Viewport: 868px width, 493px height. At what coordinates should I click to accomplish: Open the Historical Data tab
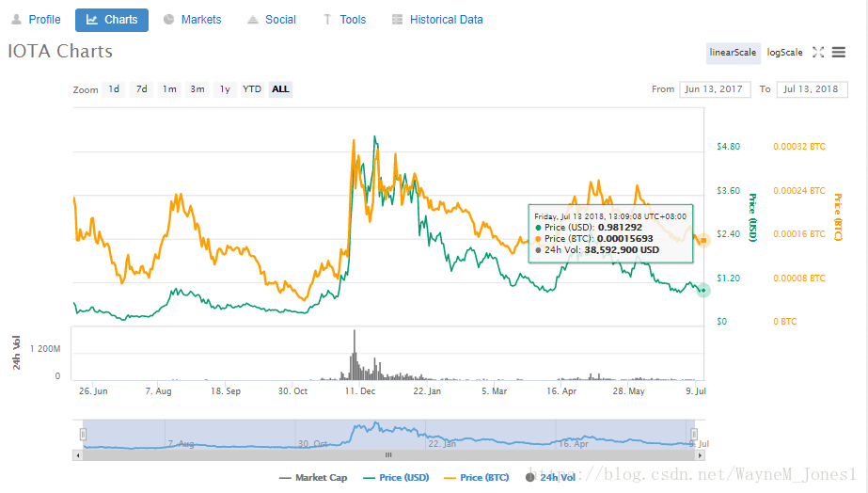[x=437, y=20]
